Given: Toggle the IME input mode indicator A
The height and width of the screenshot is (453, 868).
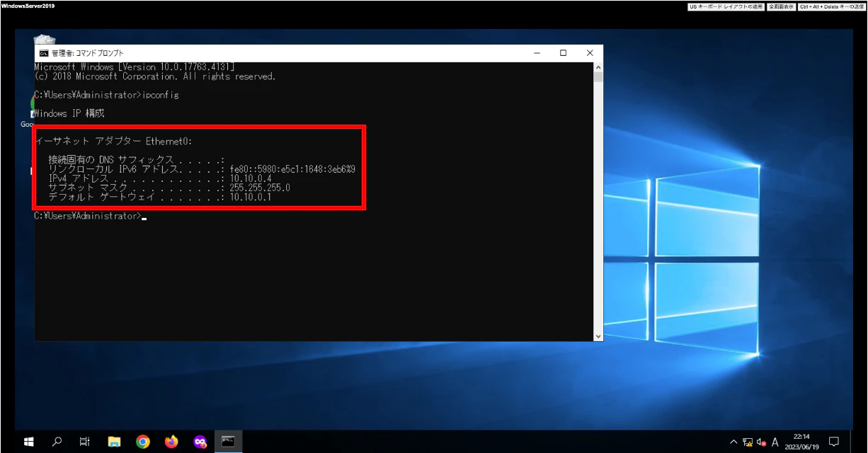Looking at the screenshot, I should pyautogui.click(x=775, y=442).
